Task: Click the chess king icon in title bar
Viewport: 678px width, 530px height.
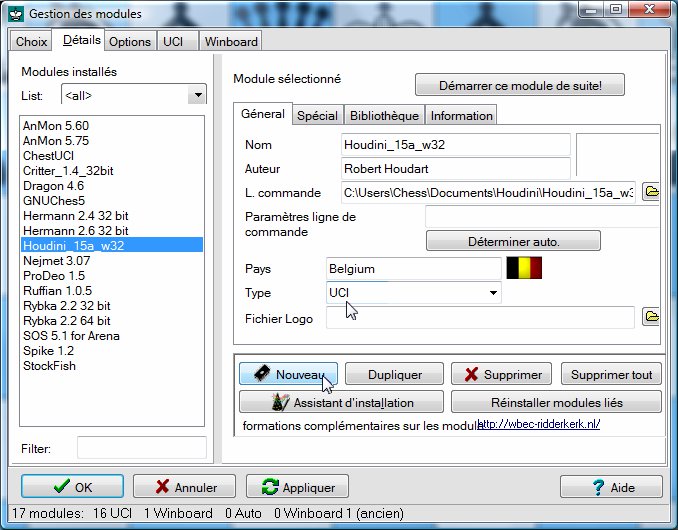Action: point(16,13)
